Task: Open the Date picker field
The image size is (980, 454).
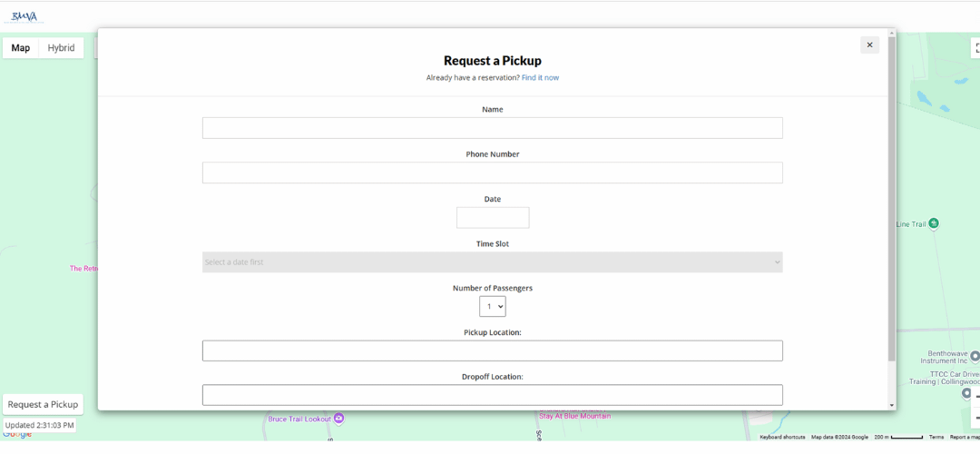Action: [x=492, y=218]
